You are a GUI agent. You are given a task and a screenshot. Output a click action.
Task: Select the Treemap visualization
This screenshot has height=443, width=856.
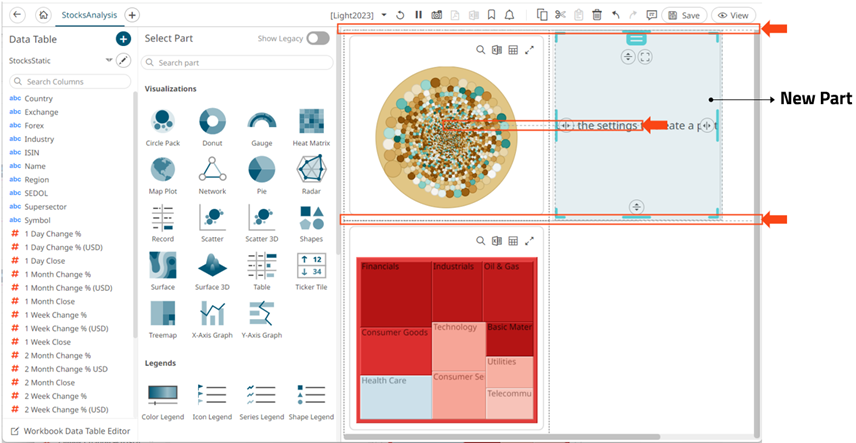[163, 320]
